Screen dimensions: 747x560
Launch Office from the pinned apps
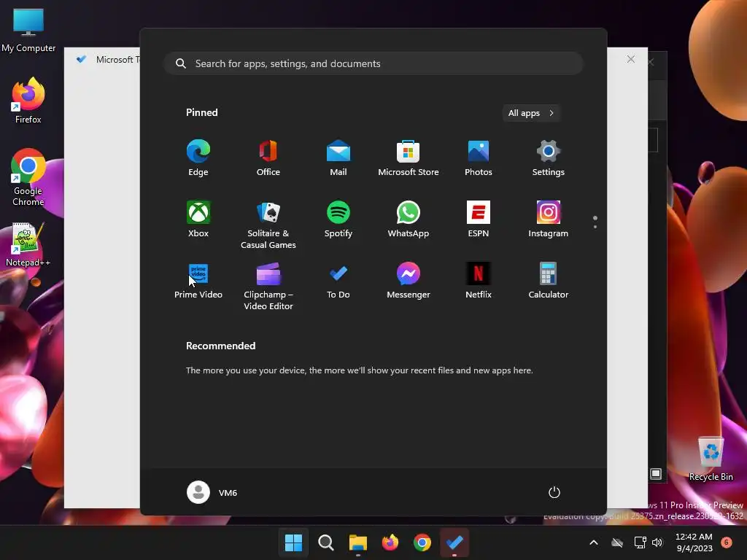[268, 158]
